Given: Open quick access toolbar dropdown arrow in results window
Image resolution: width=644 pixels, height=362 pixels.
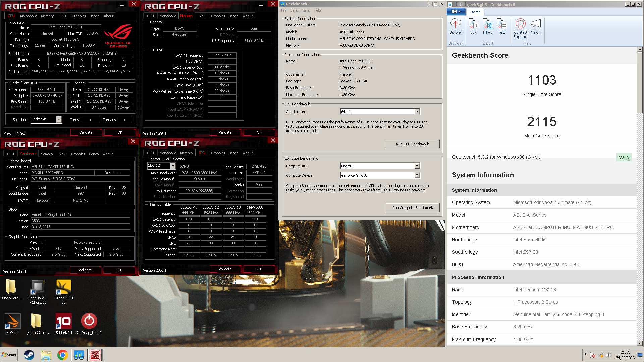Looking at the screenshot, I should (461, 4).
